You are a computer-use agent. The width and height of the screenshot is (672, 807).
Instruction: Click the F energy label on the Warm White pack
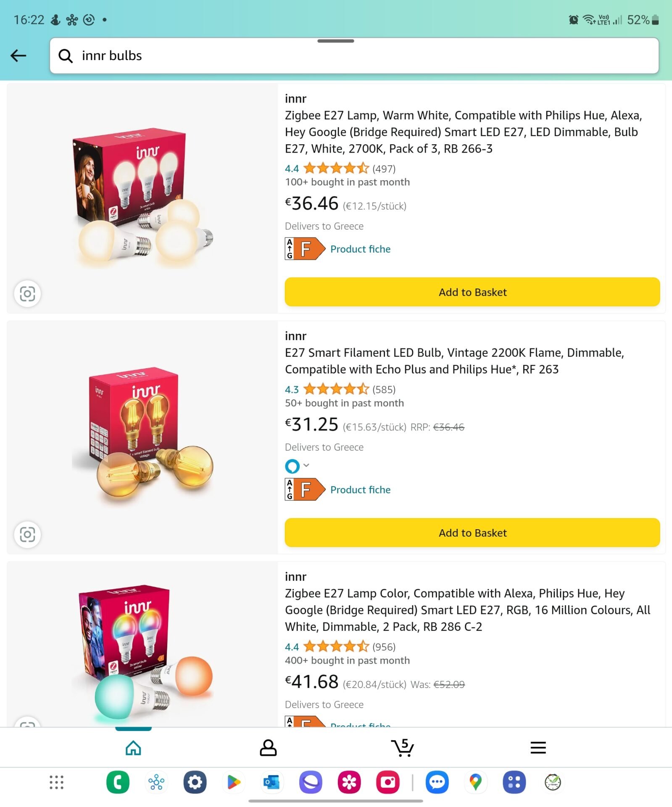tap(306, 249)
